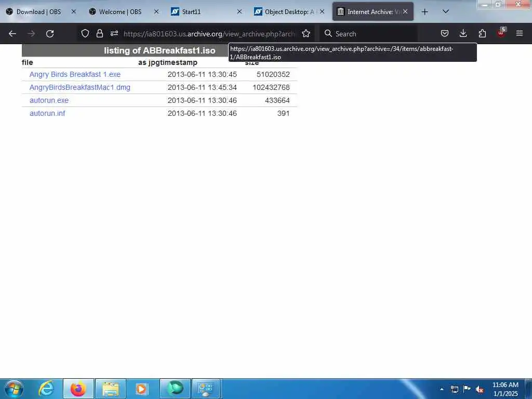Open the Control Panel taskbar icon
Image resolution: width=532 pixels, height=399 pixels.
(206, 389)
